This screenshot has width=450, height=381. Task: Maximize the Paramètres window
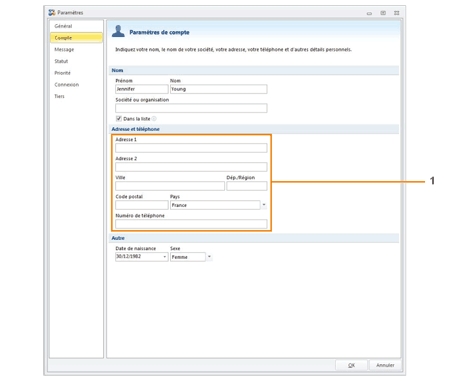(383, 13)
